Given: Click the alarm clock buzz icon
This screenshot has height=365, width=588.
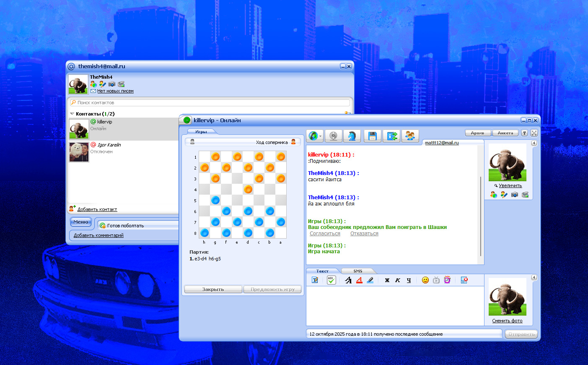Looking at the screenshot, I should click(447, 280).
